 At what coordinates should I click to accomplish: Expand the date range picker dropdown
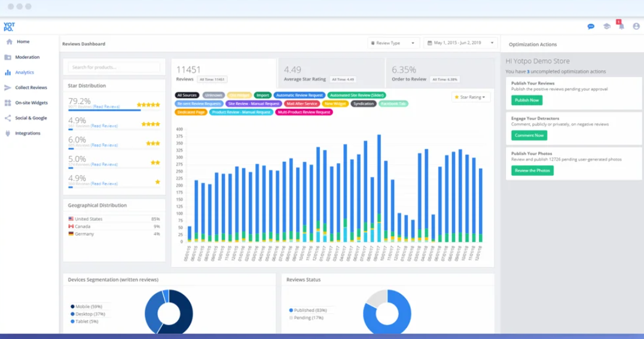pyautogui.click(x=460, y=42)
